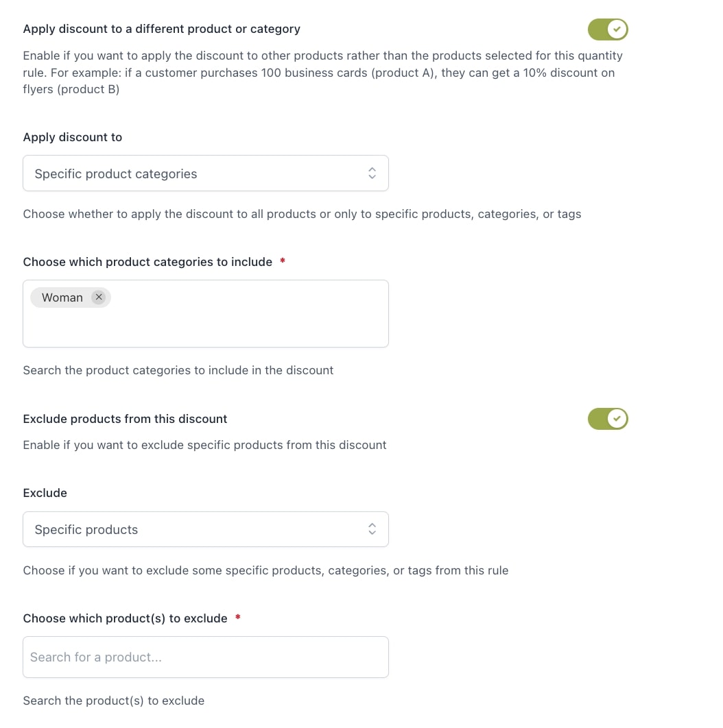Click the chevron arrows on Specific products select
Screen dimensions: 723x728
click(372, 529)
